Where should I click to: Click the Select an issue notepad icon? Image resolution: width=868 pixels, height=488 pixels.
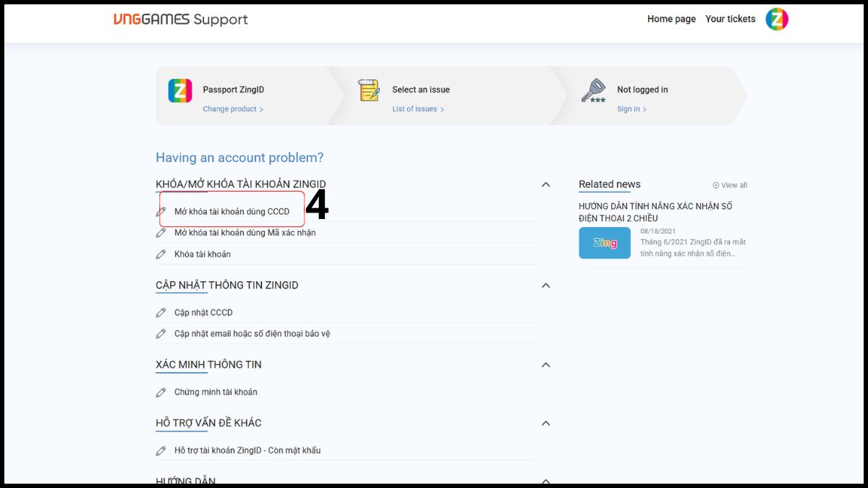[369, 90]
